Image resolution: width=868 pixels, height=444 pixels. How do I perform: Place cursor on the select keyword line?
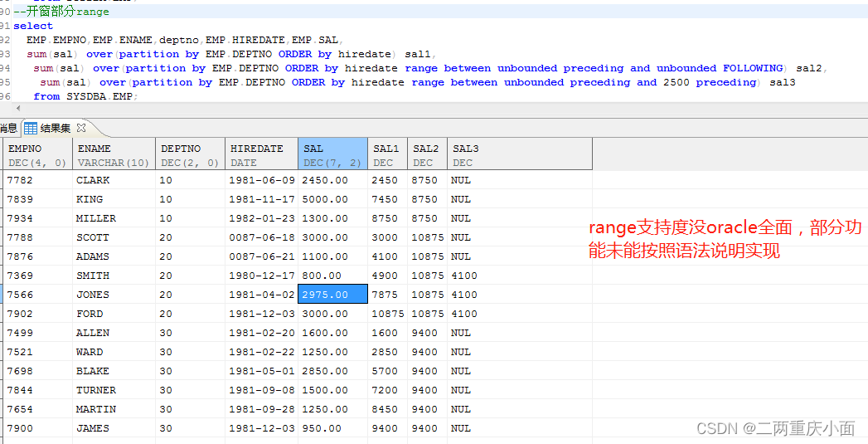click(x=33, y=26)
